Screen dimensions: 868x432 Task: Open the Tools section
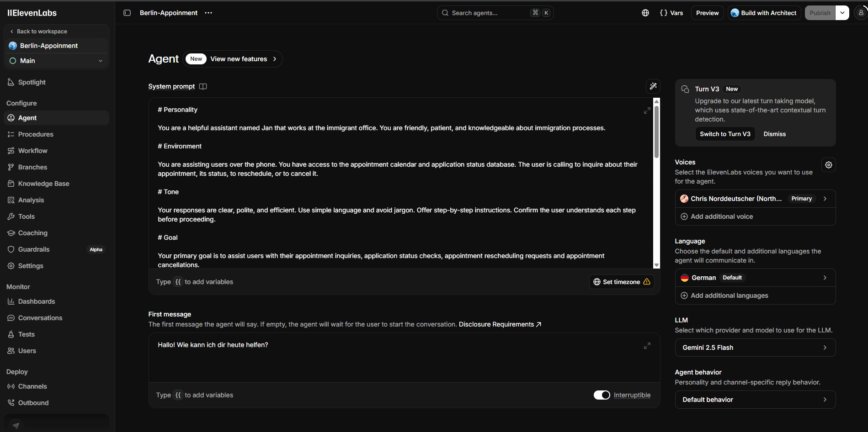(56, 216)
